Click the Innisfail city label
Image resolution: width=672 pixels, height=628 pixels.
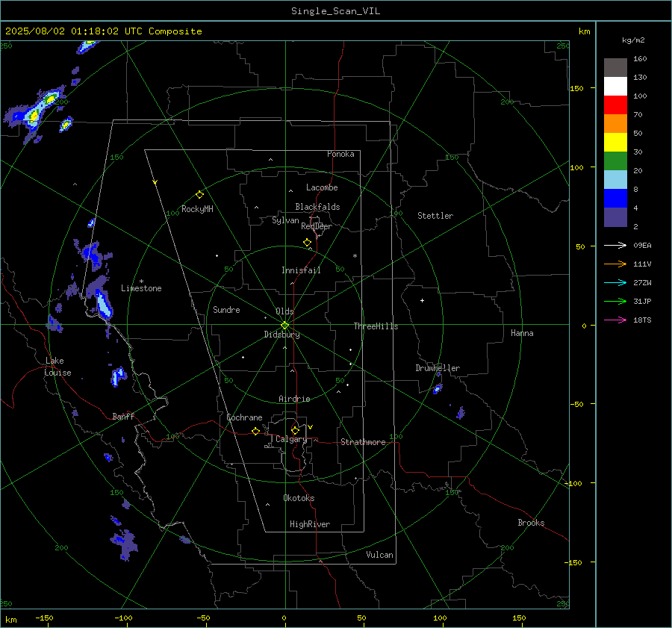tap(301, 270)
